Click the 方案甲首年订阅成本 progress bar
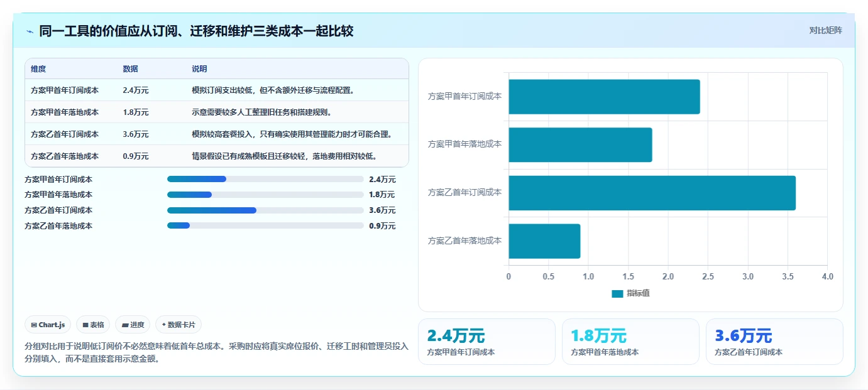This screenshot has width=868, height=390. click(x=265, y=179)
